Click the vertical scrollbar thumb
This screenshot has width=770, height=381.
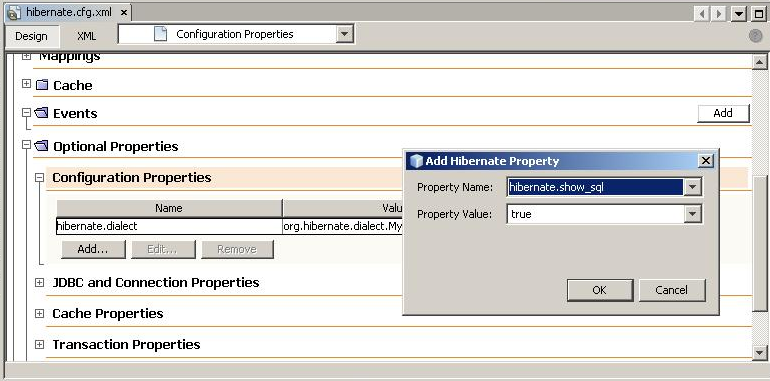click(x=760, y=243)
